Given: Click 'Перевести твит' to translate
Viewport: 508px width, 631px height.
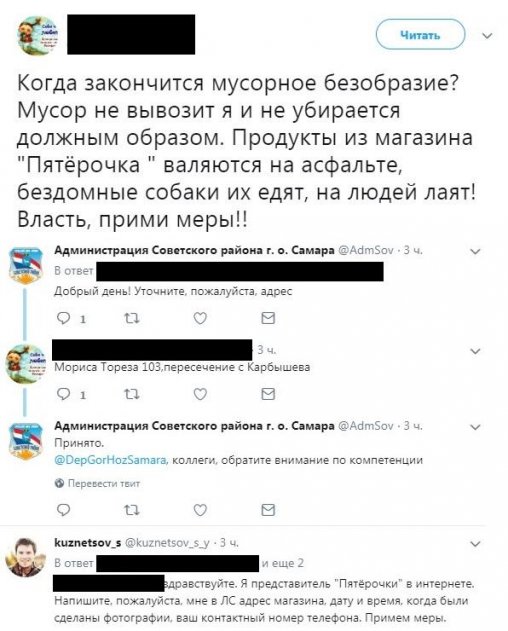Looking at the screenshot, I should [x=97, y=483].
